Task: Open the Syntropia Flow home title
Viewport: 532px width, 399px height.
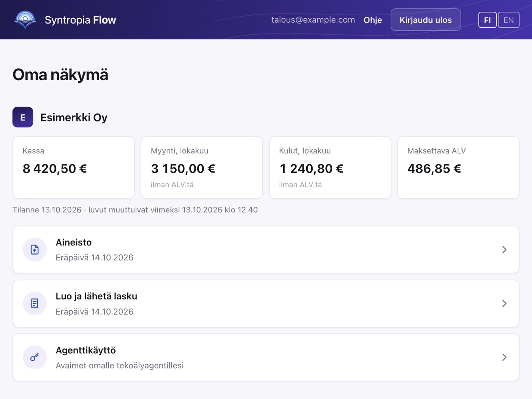Action: (80, 20)
